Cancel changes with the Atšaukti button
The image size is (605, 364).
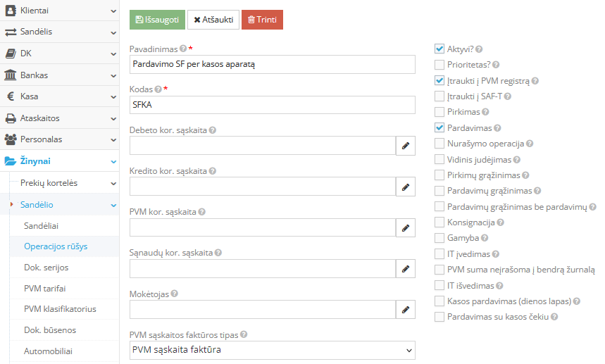click(x=213, y=20)
